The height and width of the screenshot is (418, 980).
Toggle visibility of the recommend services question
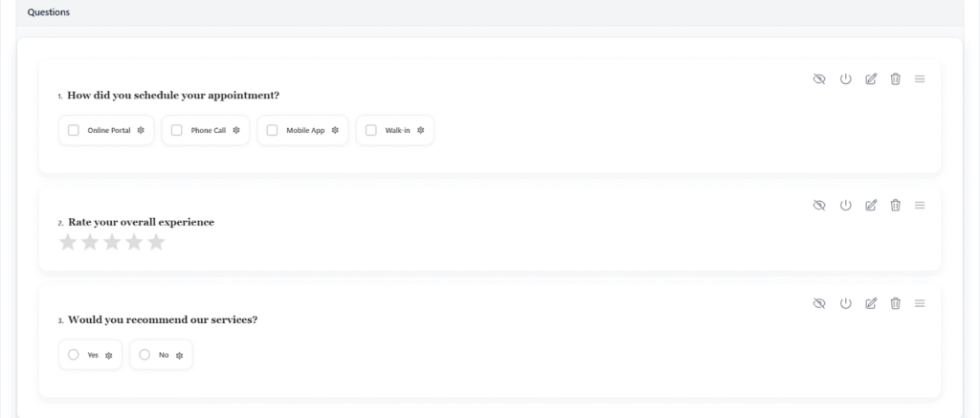tap(819, 303)
